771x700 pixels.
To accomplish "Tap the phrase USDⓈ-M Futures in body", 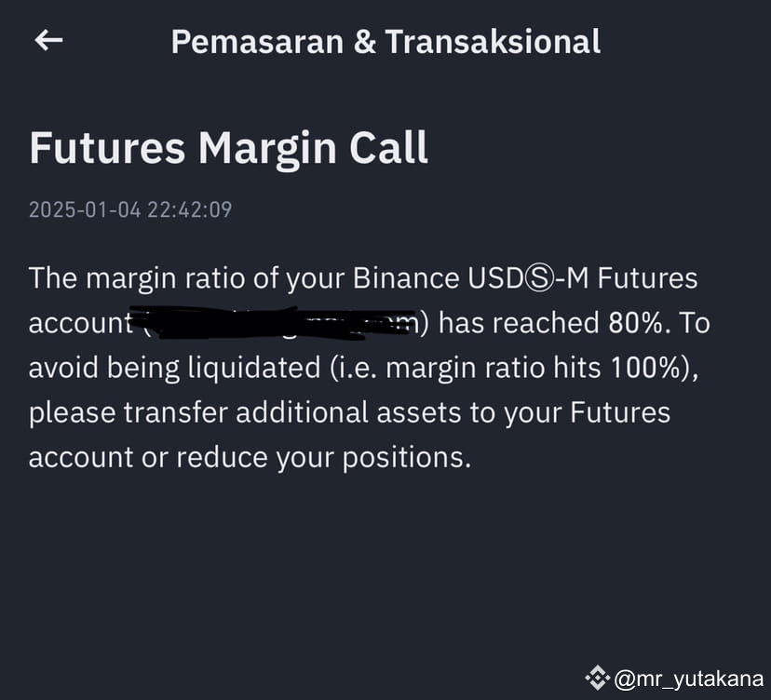I will (582, 277).
